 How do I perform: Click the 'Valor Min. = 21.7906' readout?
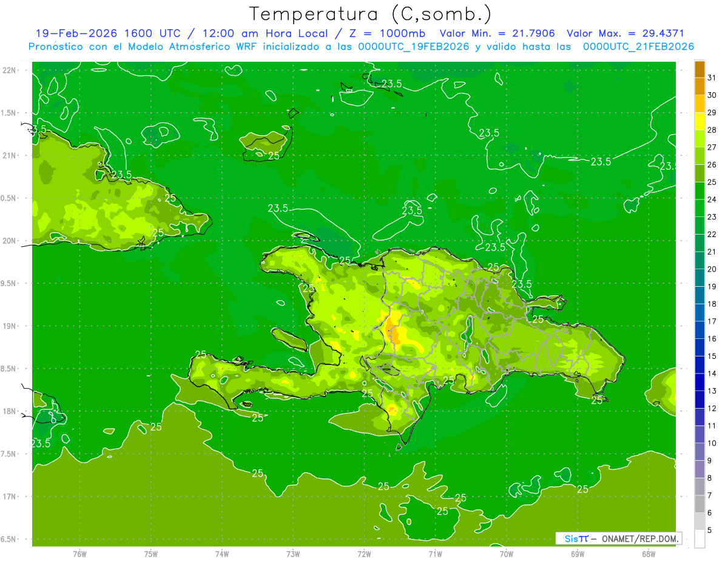tap(499, 33)
